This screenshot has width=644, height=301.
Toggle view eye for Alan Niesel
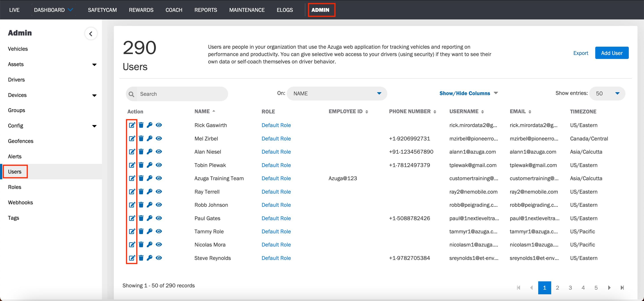(x=159, y=151)
